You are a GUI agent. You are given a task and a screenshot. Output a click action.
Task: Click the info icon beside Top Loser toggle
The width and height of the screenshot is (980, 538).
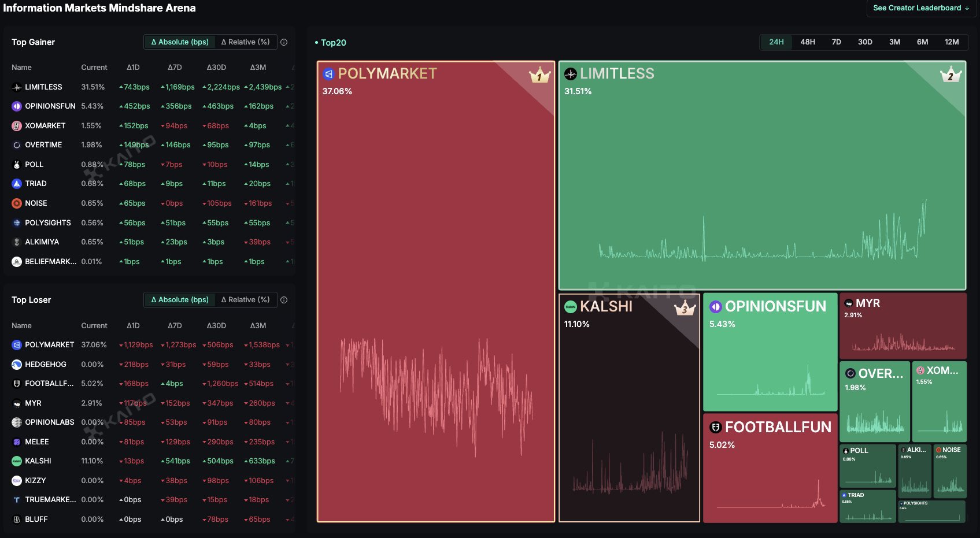click(284, 300)
